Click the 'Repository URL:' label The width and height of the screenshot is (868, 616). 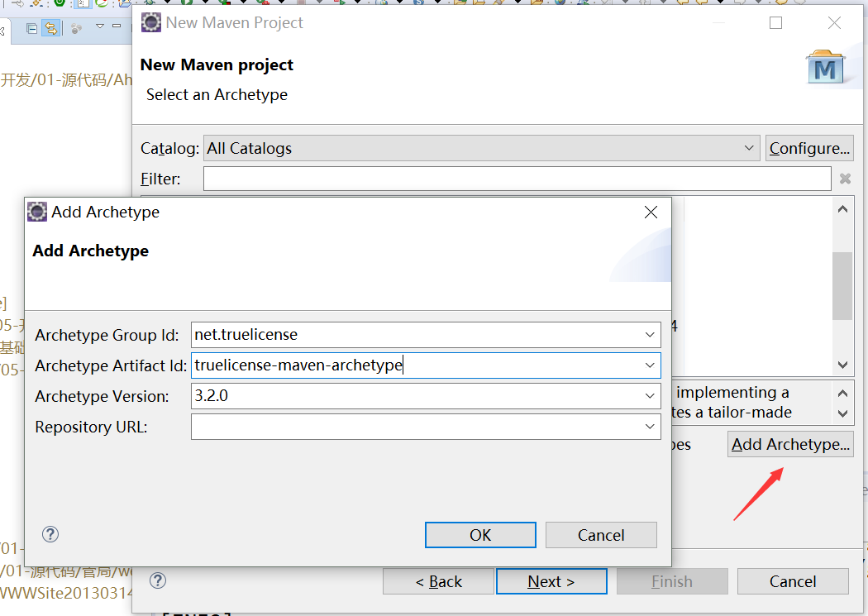(x=91, y=427)
